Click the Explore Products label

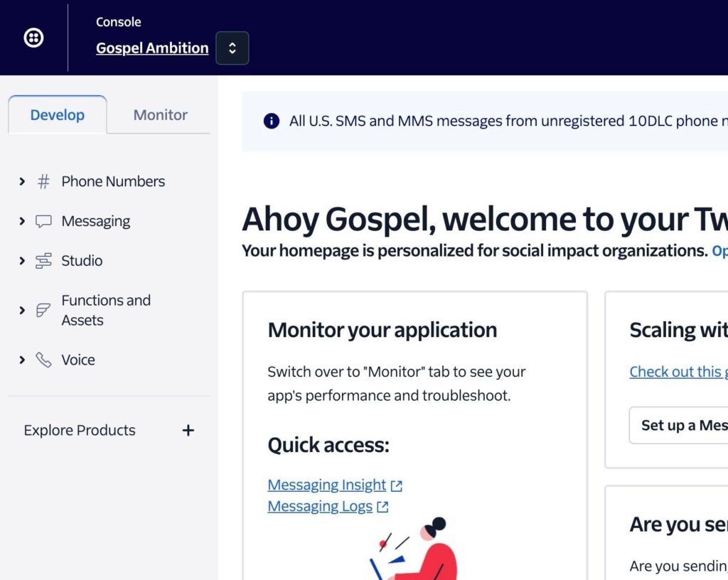(x=80, y=431)
